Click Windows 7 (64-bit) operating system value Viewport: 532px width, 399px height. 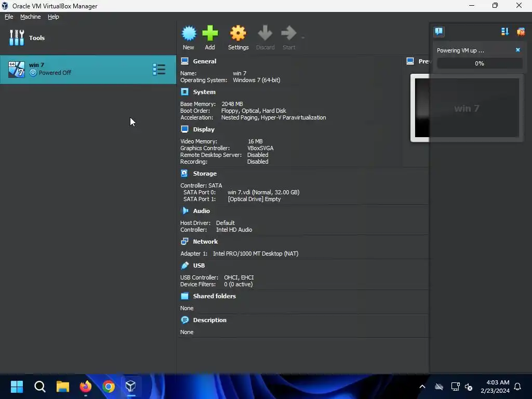pyautogui.click(x=256, y=80)
